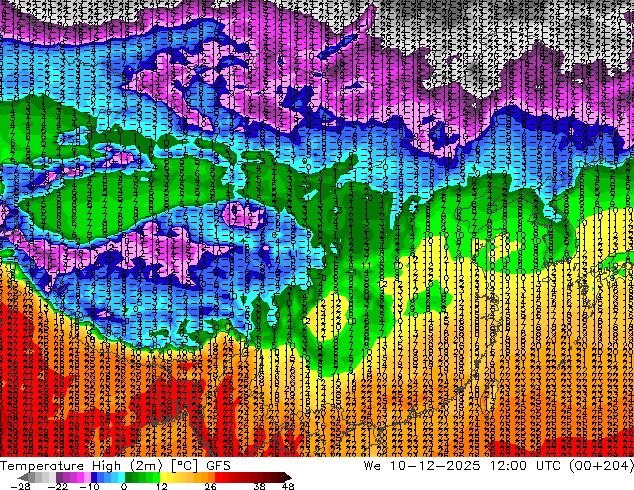This screenshot has height=490, width=634.
Task: Click the dark maroon right arrow end of scale
Action: pyautogui.click(x=287, y=477)
